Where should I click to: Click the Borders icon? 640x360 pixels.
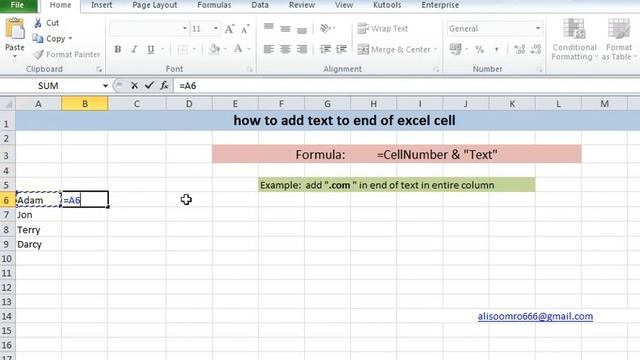(x=182, y=50)
